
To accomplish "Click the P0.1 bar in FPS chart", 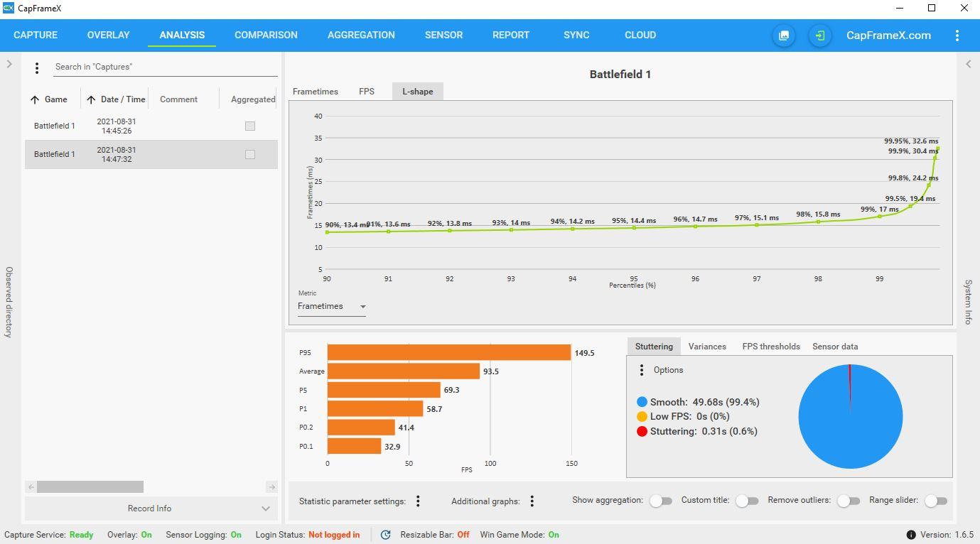I will [354, 446].
